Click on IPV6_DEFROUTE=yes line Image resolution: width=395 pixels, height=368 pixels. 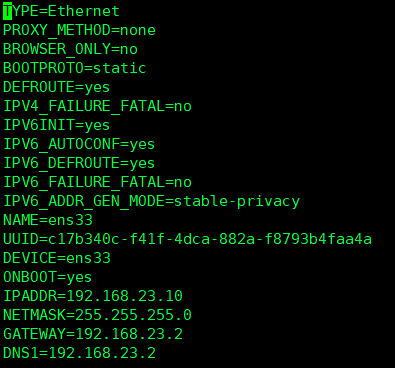pyautogui.click(x=79, y=163)
